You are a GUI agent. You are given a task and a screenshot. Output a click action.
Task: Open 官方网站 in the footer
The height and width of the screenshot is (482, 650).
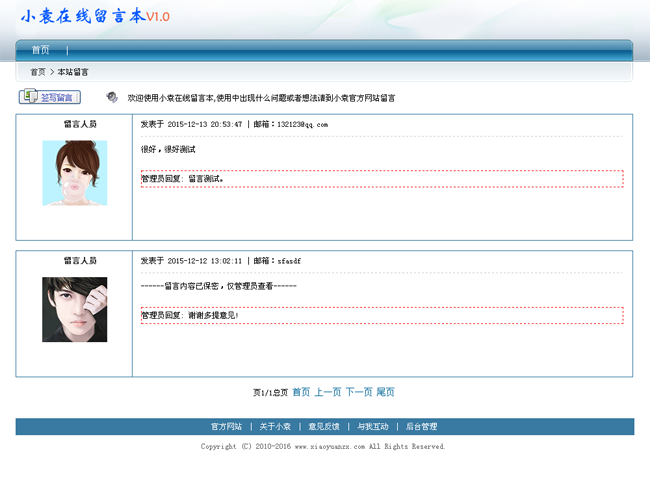point(226,426)
